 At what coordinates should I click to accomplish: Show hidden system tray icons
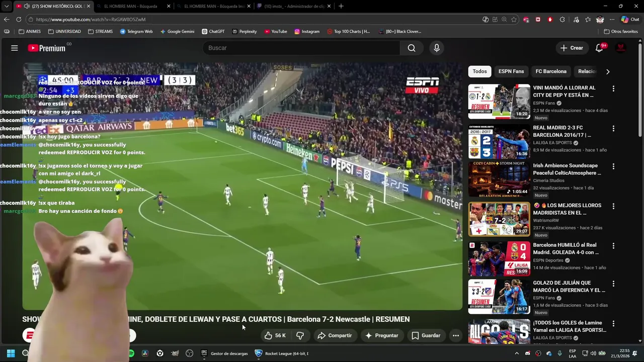517,353
